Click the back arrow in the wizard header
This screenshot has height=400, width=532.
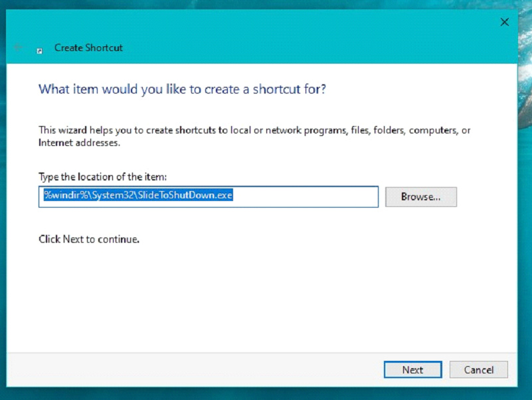(x=18, y=48)
